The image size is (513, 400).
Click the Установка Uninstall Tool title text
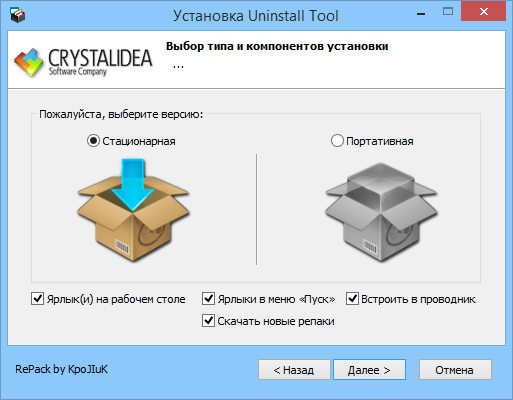[256, 16]
